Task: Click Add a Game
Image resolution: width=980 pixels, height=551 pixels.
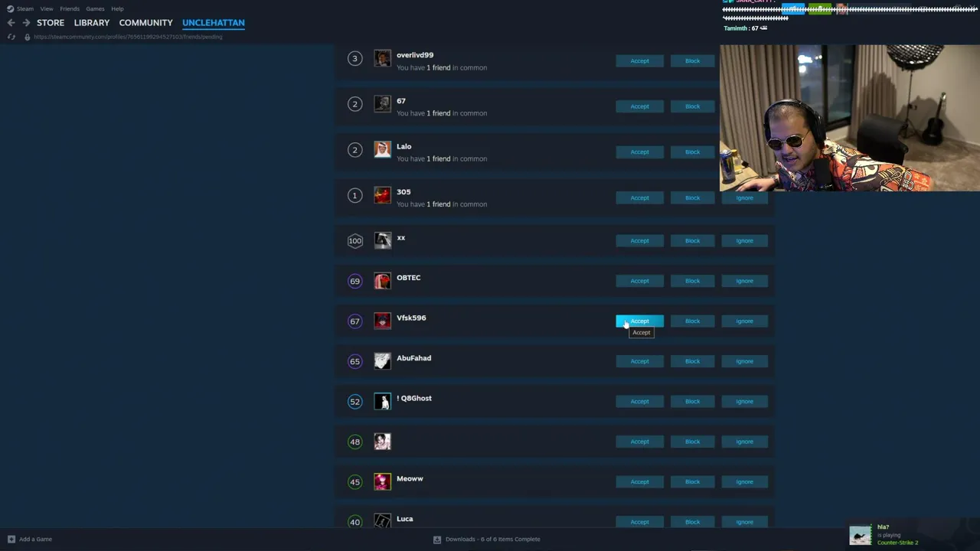Action: 30,539
